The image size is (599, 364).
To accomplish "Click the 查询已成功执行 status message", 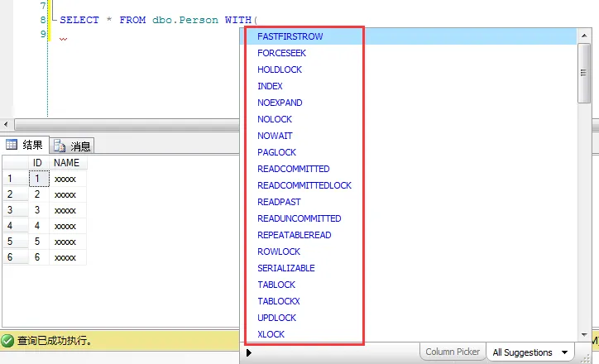I will pyautogui.click(x=55, y=340).
